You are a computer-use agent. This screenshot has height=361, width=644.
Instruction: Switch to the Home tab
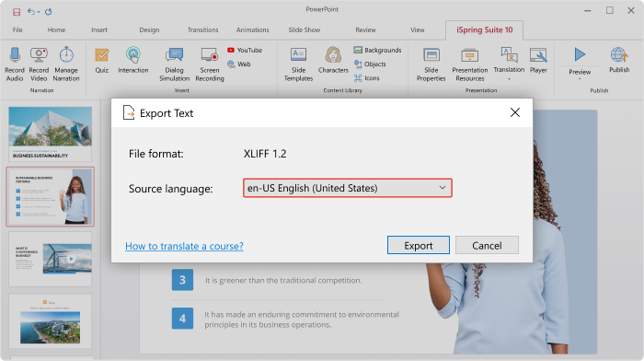tap(56, 30)
